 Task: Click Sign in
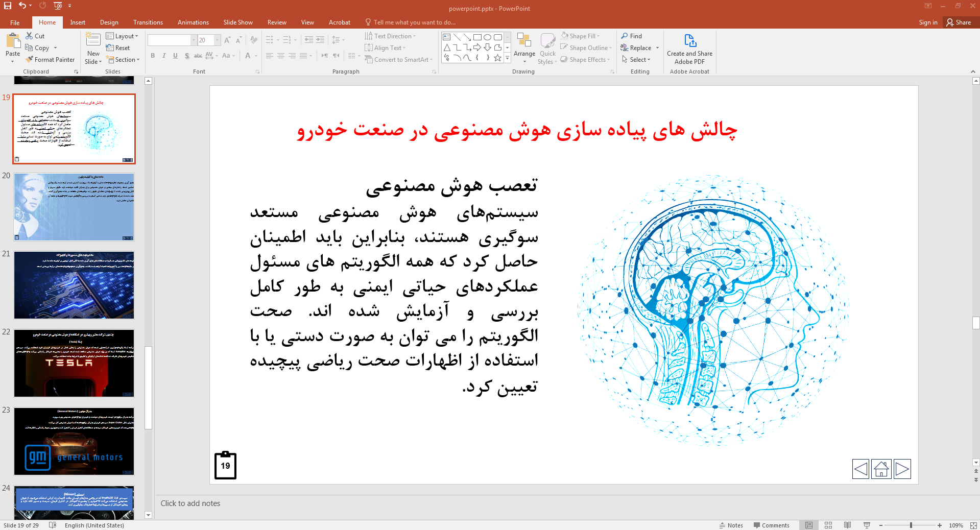(x=928, y=22)
